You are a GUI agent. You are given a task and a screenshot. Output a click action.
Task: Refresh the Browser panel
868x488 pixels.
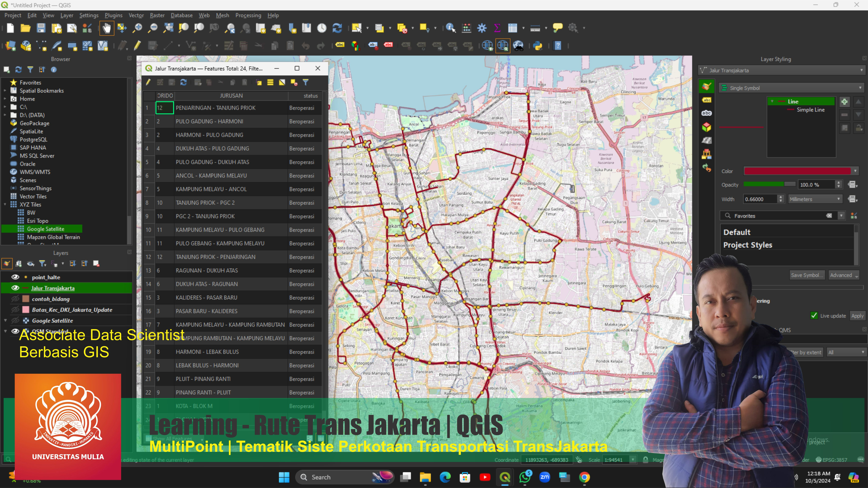pos(18,70)
